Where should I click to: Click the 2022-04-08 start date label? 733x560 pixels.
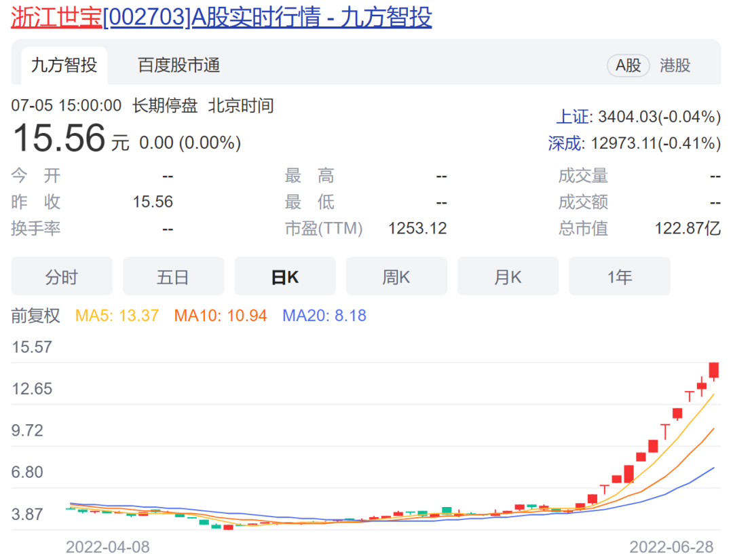click(107, 546)
